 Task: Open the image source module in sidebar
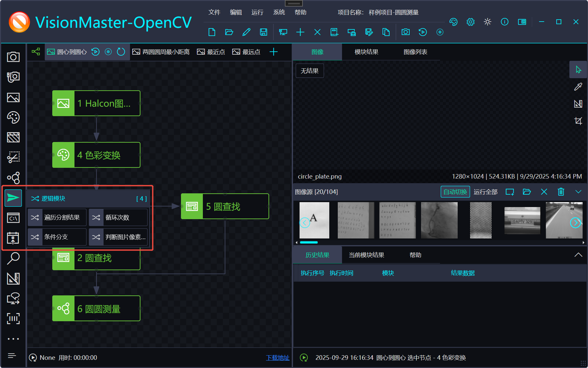point(13,97)
